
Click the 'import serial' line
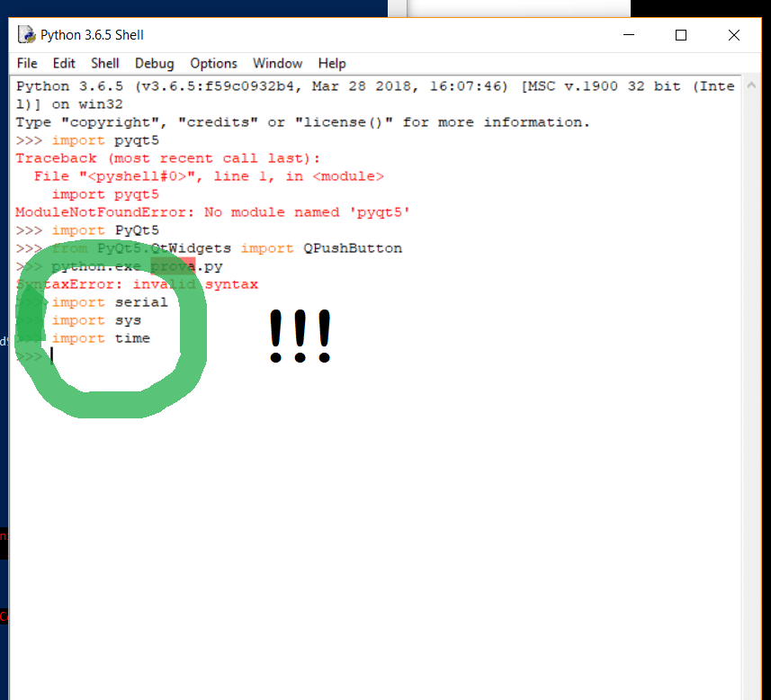tap(110, 302)
